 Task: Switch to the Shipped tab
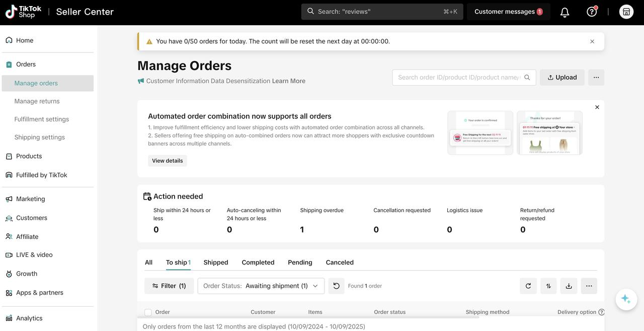click(216, 262)
